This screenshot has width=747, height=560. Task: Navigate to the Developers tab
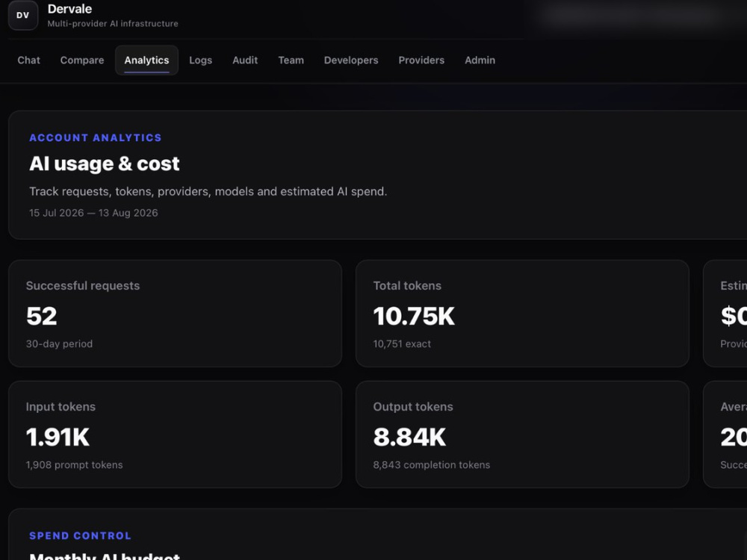(351, 60)
